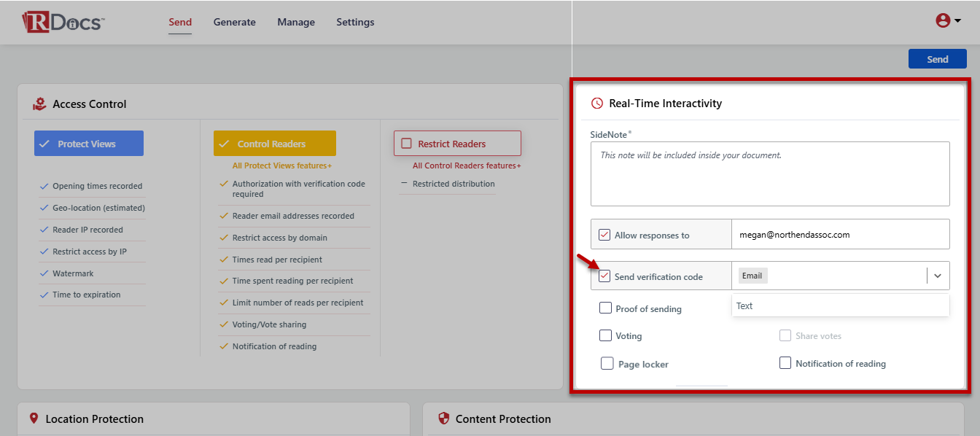Screen dimensions: 980x436
Task: Enable Notification of reading checkbox
Action: point(785,363)
